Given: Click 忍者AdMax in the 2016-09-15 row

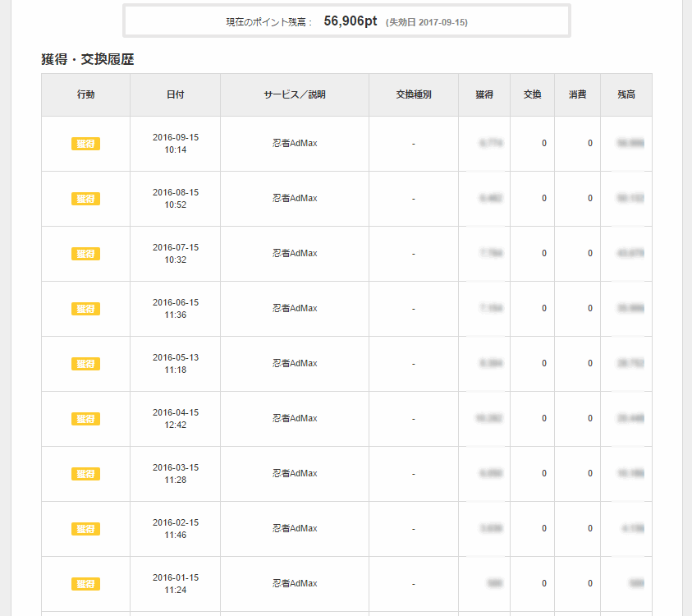Looking at the screenshot, I should [295, 144].
